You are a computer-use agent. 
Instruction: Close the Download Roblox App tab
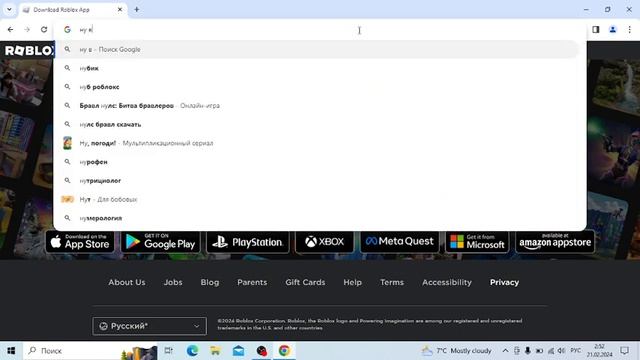120,9
